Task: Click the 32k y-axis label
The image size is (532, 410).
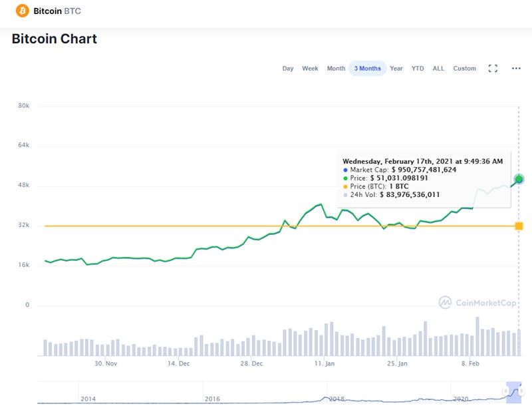Action: [24, 225]
